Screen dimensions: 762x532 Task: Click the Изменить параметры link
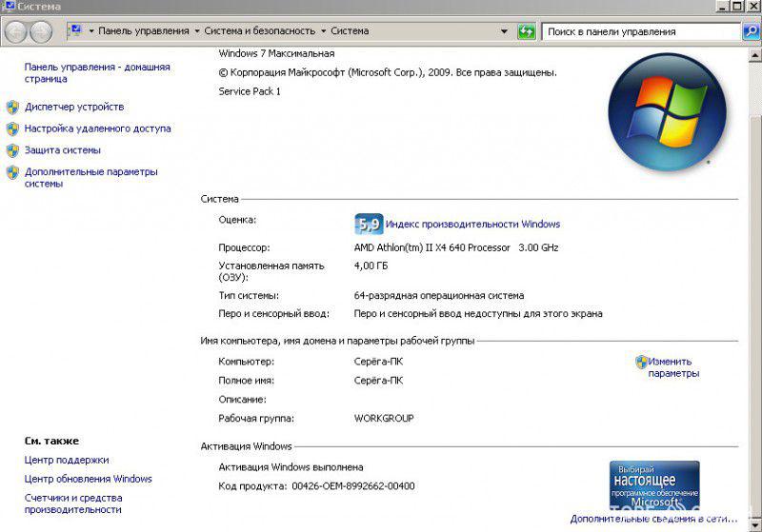point(673,367)
